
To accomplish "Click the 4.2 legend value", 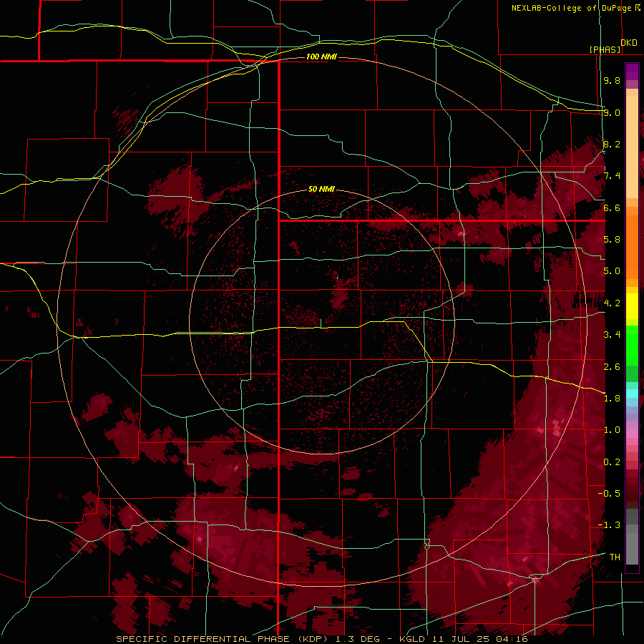I will point(612,303).
